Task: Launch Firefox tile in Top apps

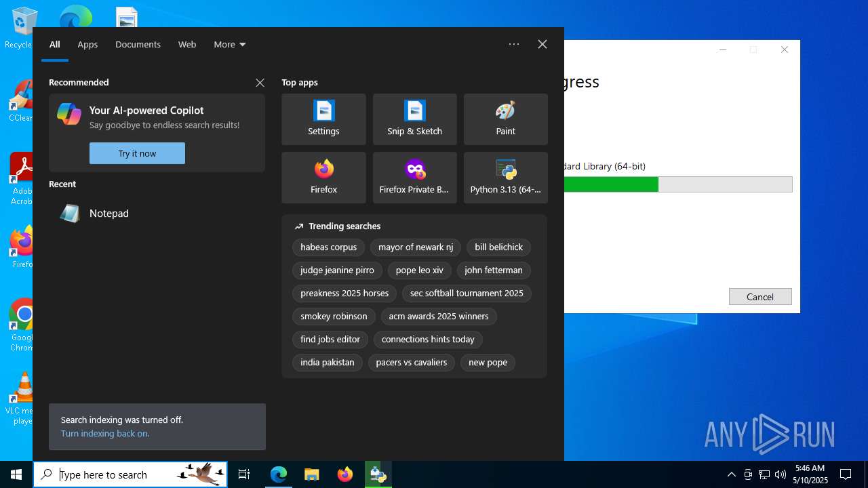Action: pos(323,178)
